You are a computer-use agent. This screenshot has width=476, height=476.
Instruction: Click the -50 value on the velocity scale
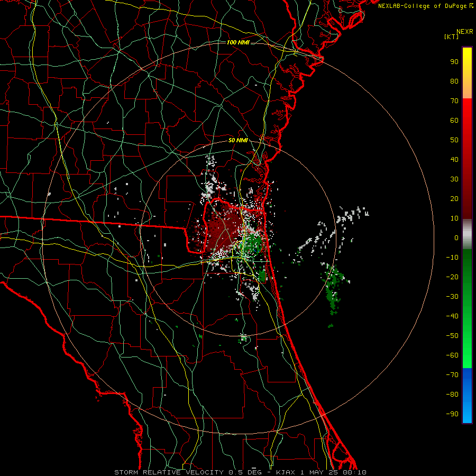pos(452,336)
